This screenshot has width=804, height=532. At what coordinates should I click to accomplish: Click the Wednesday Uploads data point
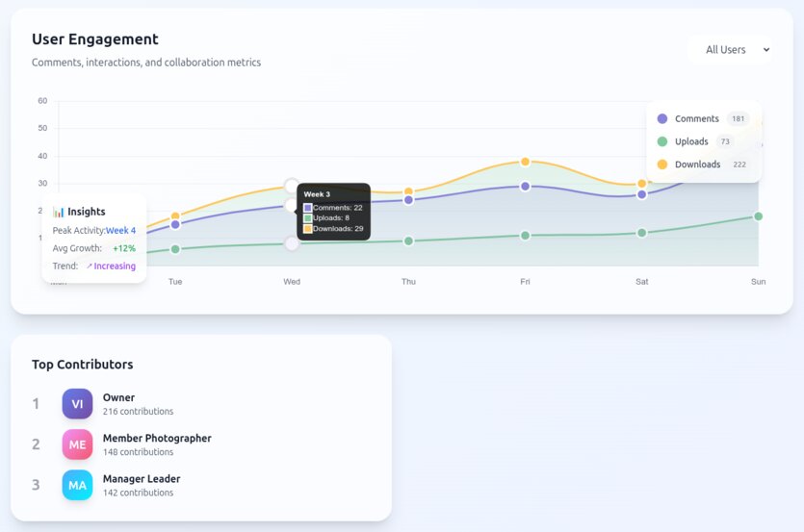tap(292, 243)
